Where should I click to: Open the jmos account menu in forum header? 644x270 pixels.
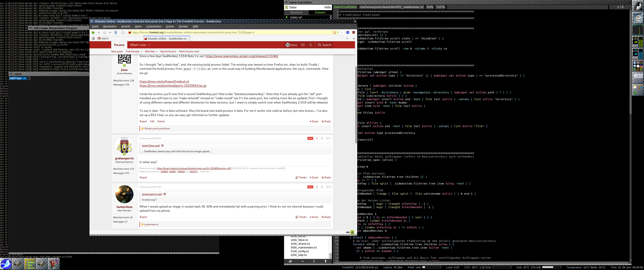(x=291, y=45)
